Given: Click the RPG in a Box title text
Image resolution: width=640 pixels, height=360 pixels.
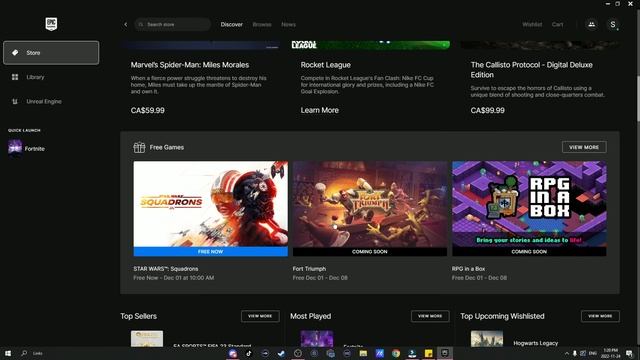Looking at the screenshot, I should pyautogui.click(x=468, y=269).
